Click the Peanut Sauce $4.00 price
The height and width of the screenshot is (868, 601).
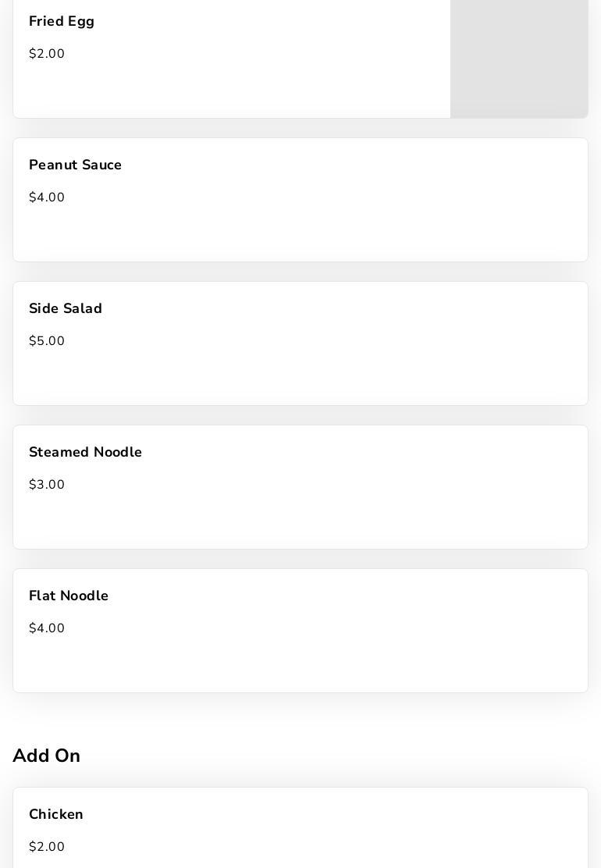(x=47, y=197)
